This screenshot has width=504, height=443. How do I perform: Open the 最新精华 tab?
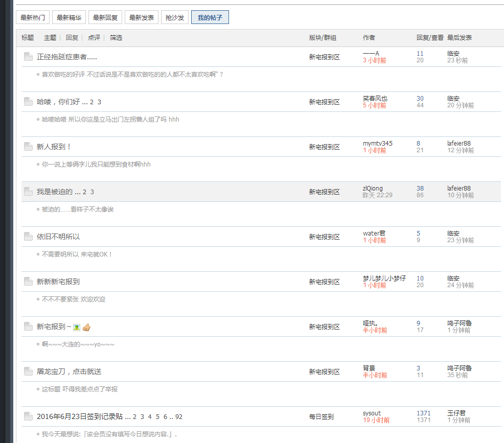68,17
